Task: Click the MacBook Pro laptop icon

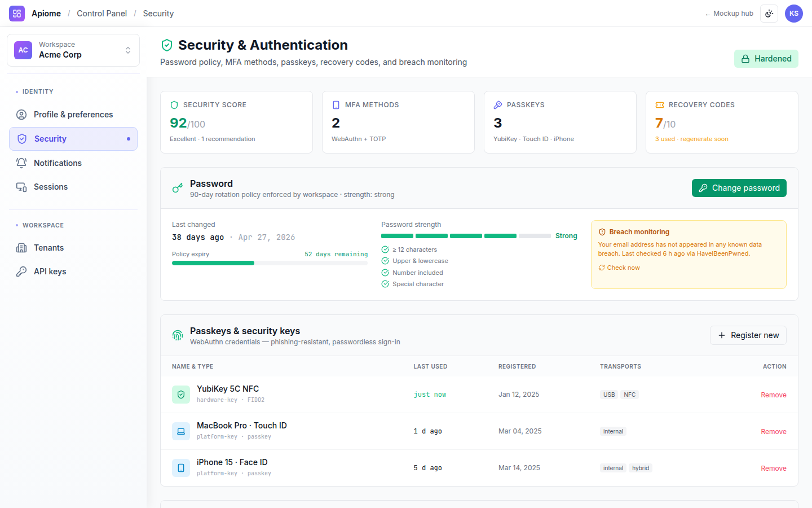Action: pos(181,431)
